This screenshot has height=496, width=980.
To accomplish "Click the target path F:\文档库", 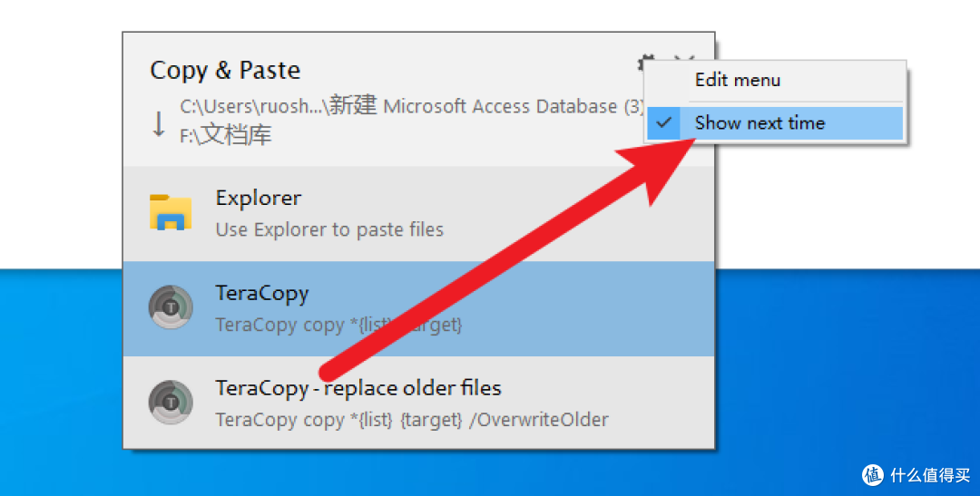I will point(226,135).
